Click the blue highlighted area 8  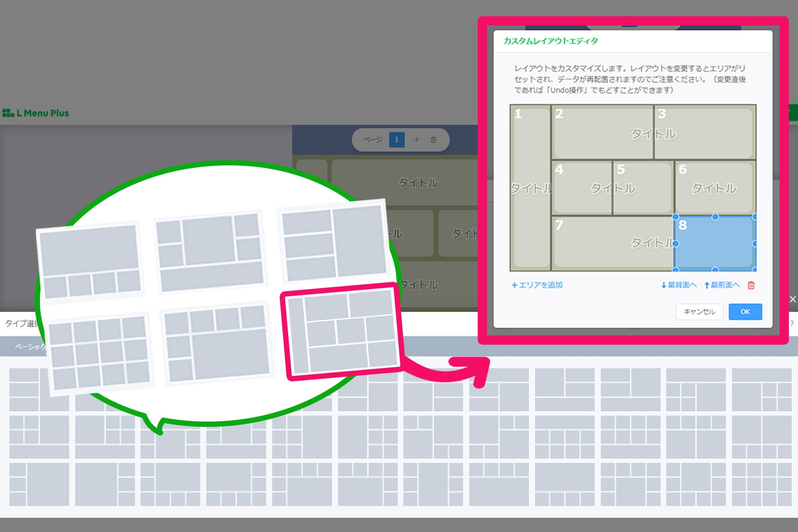pos(715,244)
